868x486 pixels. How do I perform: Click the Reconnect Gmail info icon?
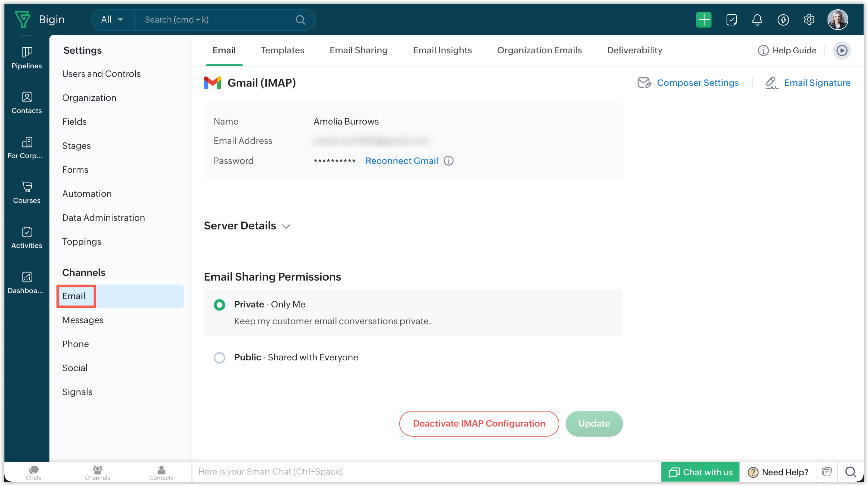[449, 161]
